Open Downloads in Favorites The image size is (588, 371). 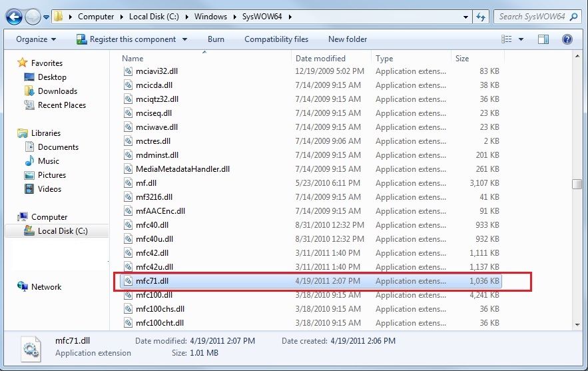pyautogui.click(x=57, y=91)
